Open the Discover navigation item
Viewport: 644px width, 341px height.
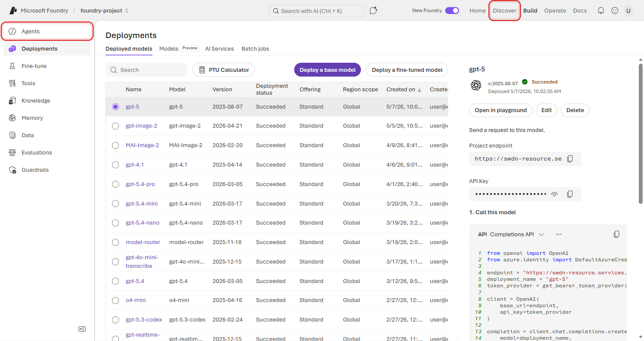504,10
